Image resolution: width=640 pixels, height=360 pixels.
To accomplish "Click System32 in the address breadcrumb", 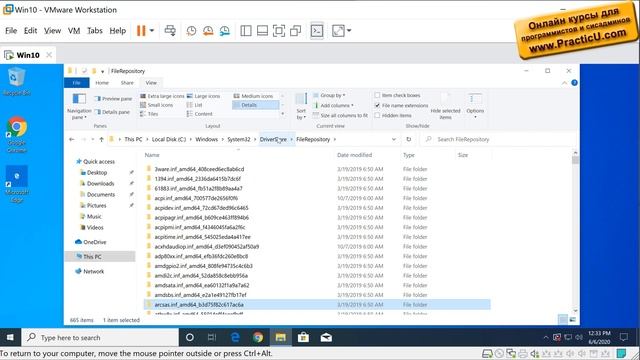I will pos(239,139).
